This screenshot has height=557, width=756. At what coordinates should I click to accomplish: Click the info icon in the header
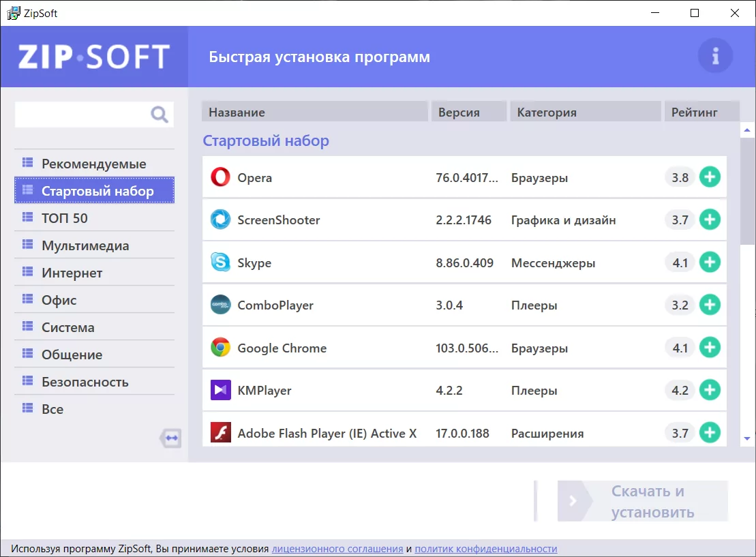[716, 56]
